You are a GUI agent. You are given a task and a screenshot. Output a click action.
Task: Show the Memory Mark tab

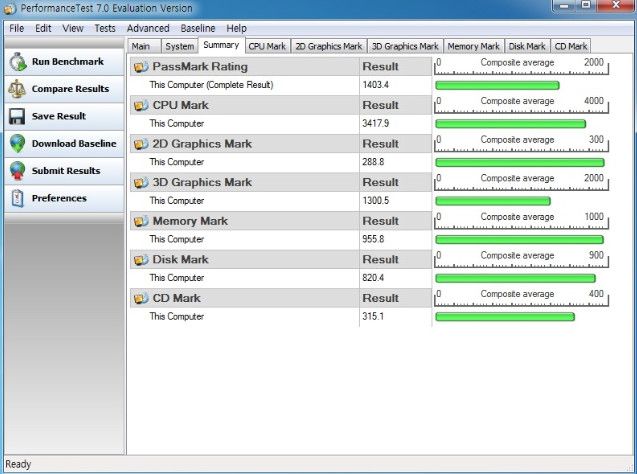click(x=473, y=46)
